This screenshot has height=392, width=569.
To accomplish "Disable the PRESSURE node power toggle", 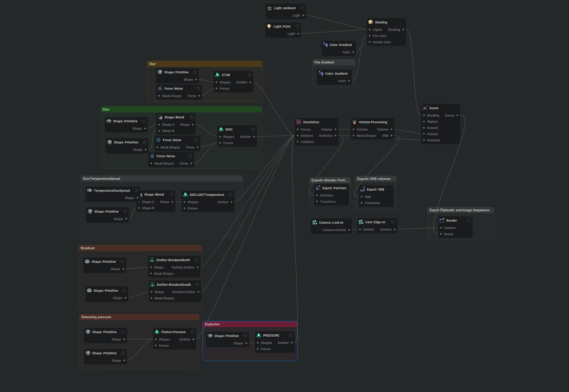I will pos(291,335).
